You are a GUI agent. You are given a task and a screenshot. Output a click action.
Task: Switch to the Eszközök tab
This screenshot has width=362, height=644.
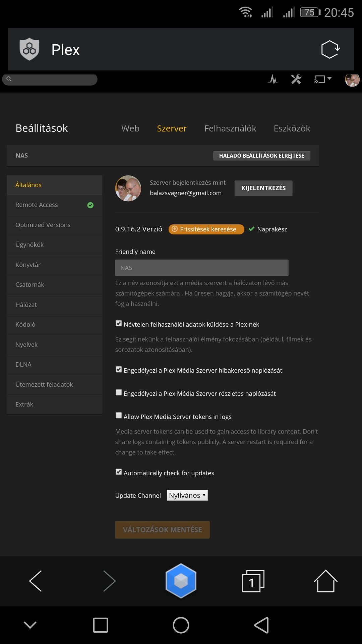(292, 128)
